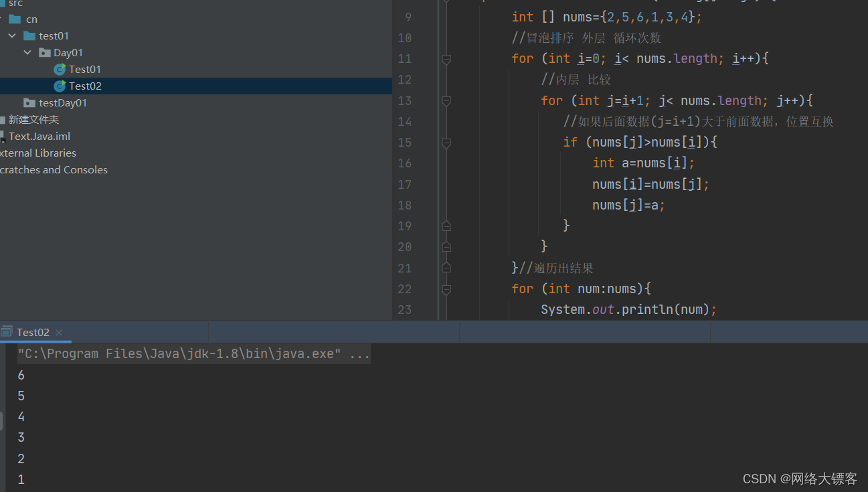Fold the if block at line 15
Viewport: 868px width, 492px height.
pos(446,143)
